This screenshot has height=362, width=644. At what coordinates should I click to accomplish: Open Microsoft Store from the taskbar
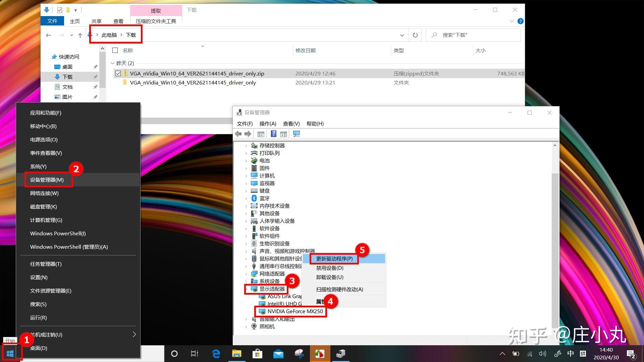point(257,353)
